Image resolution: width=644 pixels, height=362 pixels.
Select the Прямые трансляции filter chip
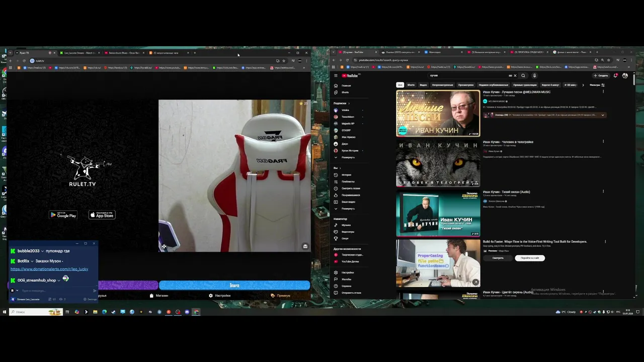[525, 85]
